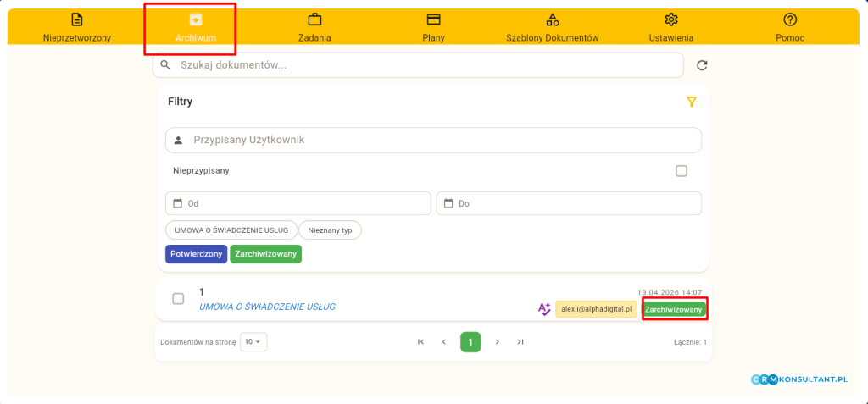The height and width of the screenshot is (404, 868).
Task: Open documents per page dropdown
Action: tap(253, 341)
